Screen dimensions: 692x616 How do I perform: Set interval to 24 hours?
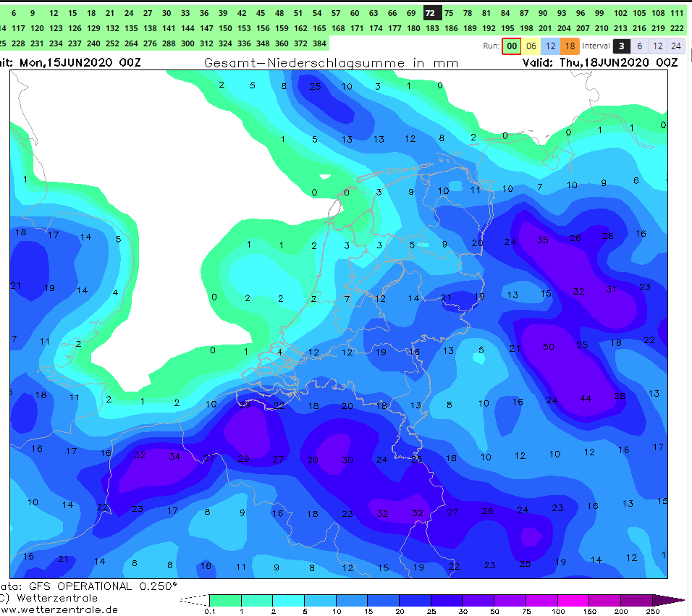[x=675, y=46]
